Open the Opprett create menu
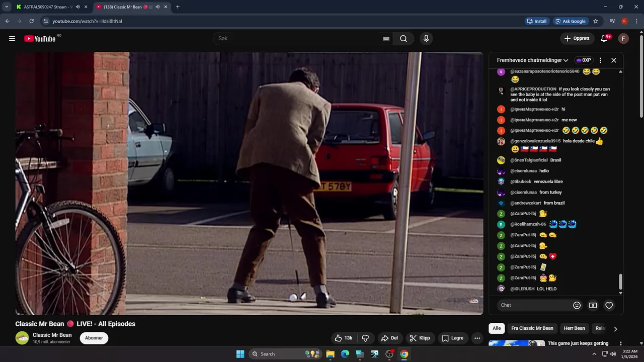Screen dimensions: 644x362 (x=577, y=39)
